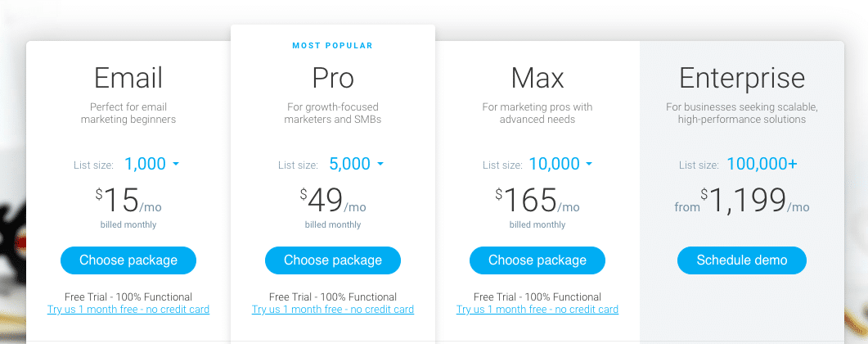Click the $49/mo Pro price
Screen dimensions: 868x344
[333, 201]
